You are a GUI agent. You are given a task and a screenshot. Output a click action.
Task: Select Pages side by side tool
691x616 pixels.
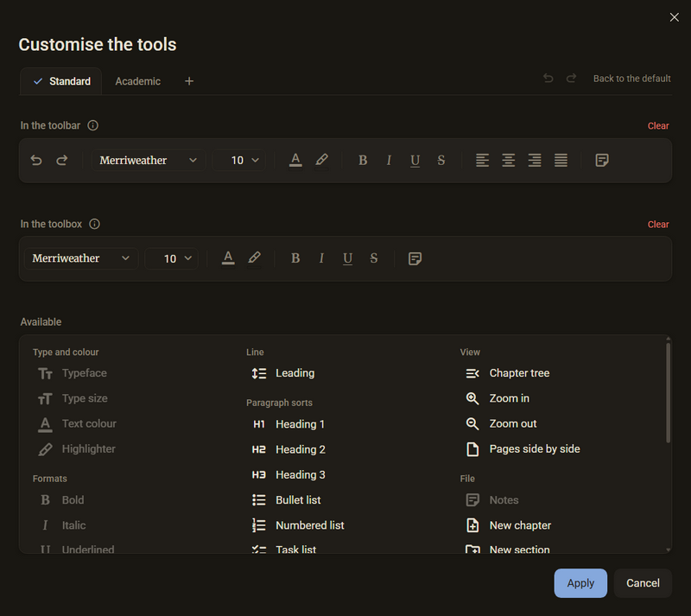(x=523, y=449)
